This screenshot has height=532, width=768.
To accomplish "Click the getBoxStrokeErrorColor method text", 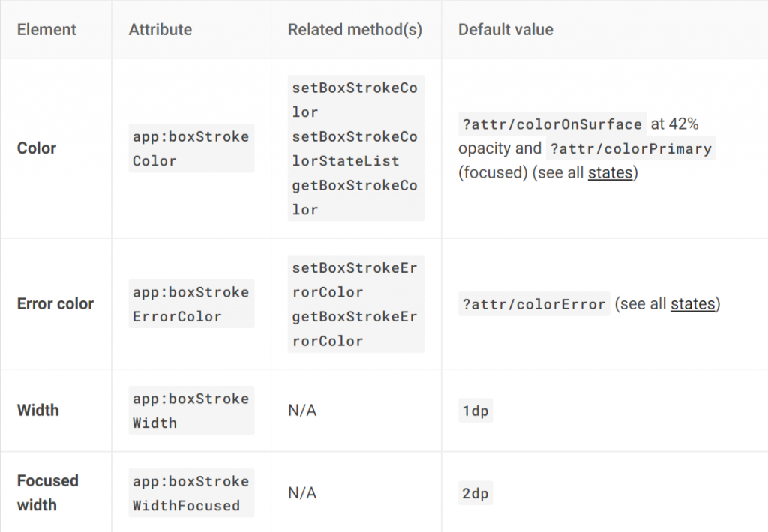I will point(355,329).
